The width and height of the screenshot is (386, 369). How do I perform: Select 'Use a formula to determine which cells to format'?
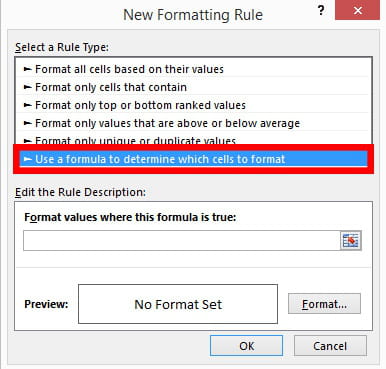193,159
